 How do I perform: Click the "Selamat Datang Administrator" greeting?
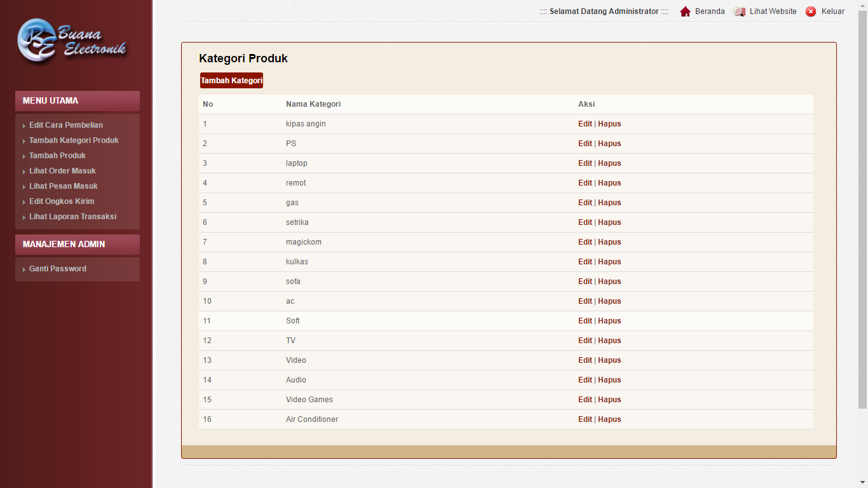(x=604, y=11)
